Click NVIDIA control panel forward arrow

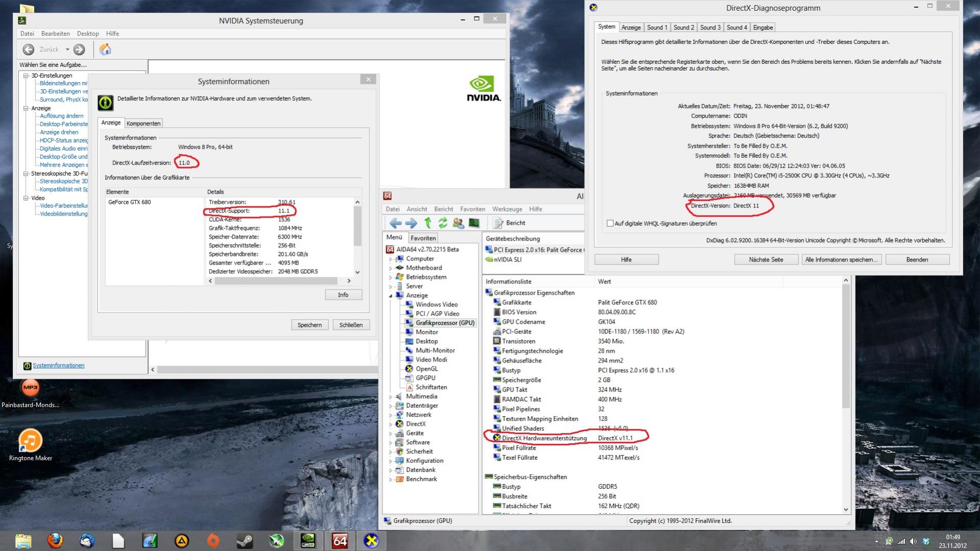click(x=79, y=50)
